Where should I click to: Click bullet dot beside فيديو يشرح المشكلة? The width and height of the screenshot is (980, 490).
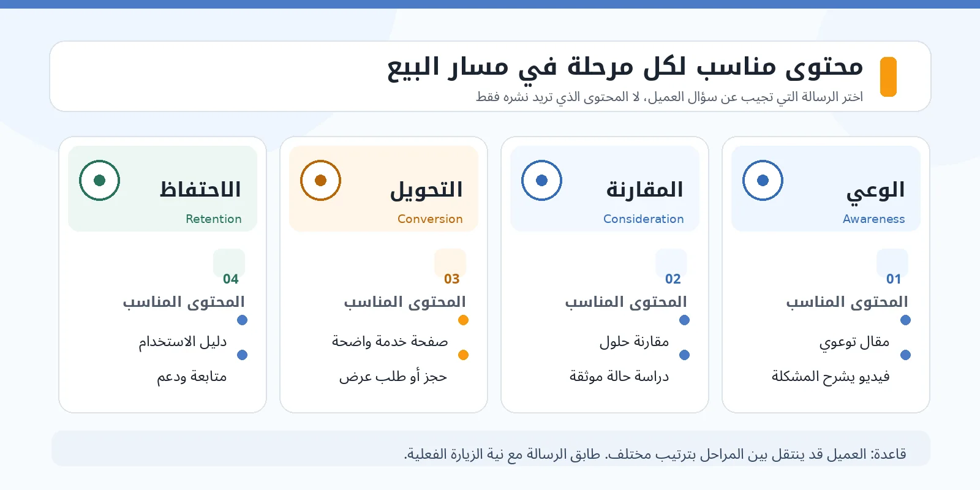point(905,355)
